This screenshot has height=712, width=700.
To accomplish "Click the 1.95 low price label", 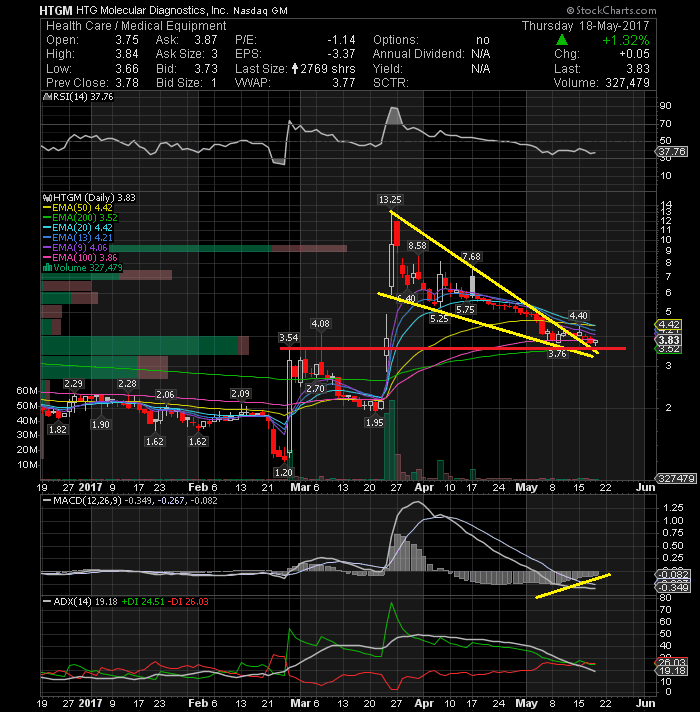I will 375,422.
